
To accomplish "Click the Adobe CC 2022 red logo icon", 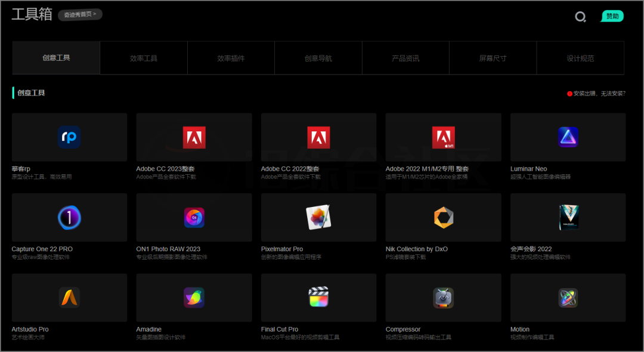I will click(x=318, y=137).
